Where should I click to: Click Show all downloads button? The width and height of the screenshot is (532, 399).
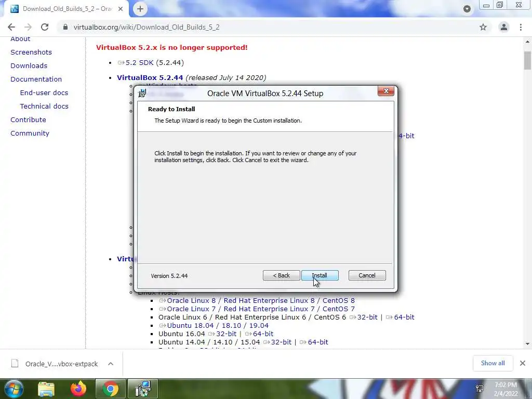point(493,363)
